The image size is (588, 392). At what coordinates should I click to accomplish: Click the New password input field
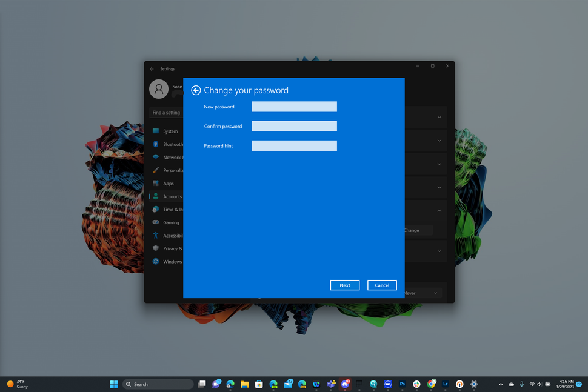294,106
